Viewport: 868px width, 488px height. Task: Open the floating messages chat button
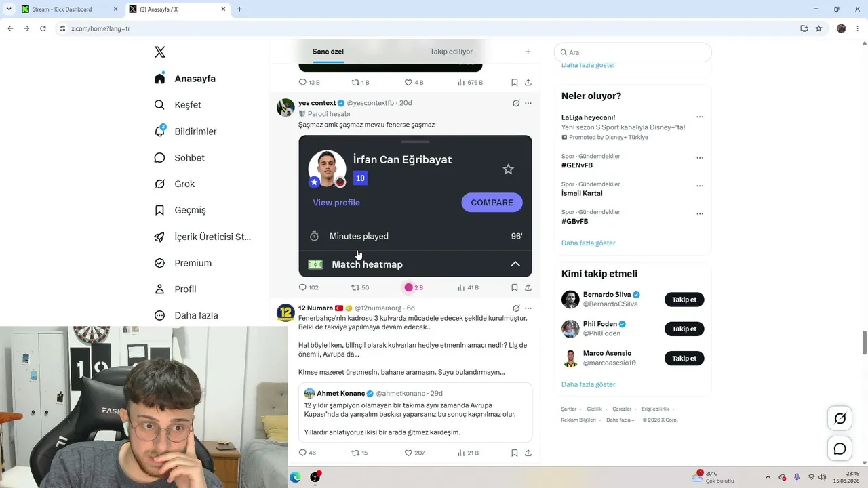[840, 449]
